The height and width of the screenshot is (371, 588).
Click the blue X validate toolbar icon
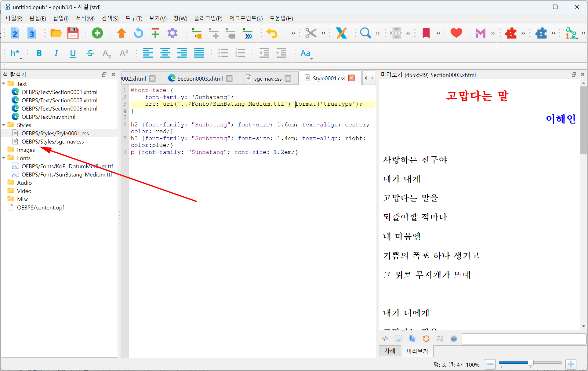click(342, 33)
